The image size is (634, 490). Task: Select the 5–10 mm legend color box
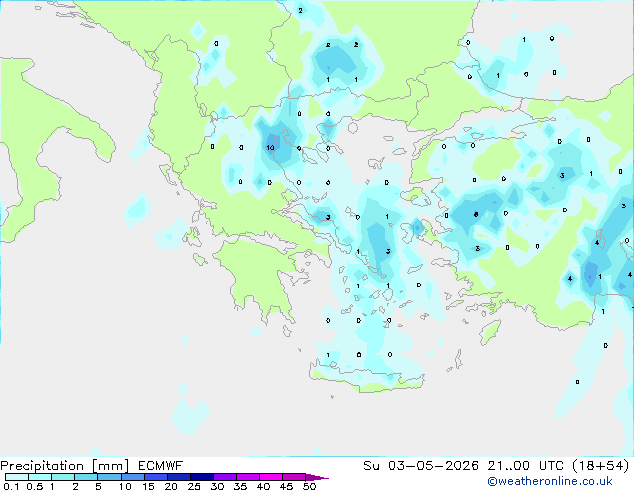(109, 477)
